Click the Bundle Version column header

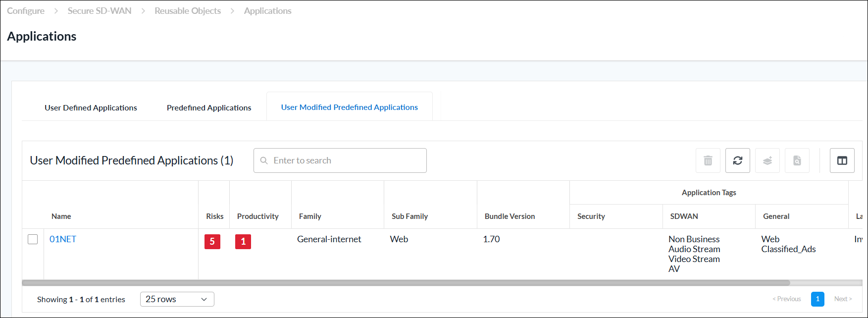(510, 216)
